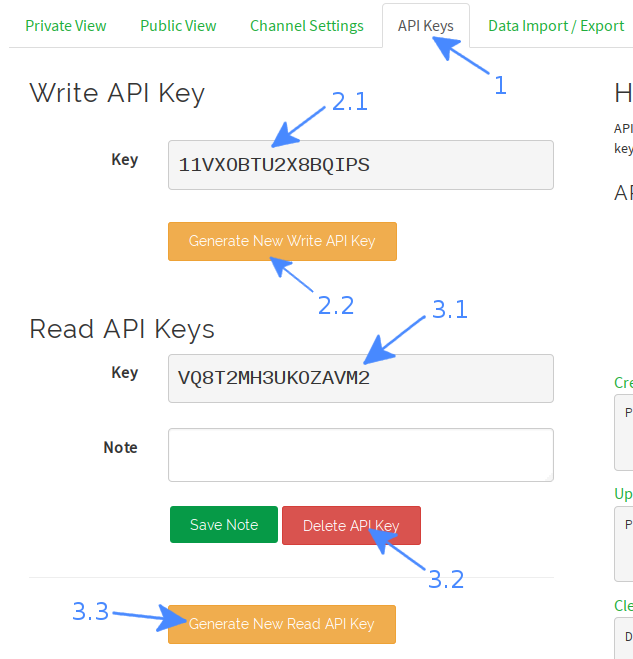This screenshot has width=633, height=659.
Task: Click the Note textarea resize grip
Action: (549, 477)
